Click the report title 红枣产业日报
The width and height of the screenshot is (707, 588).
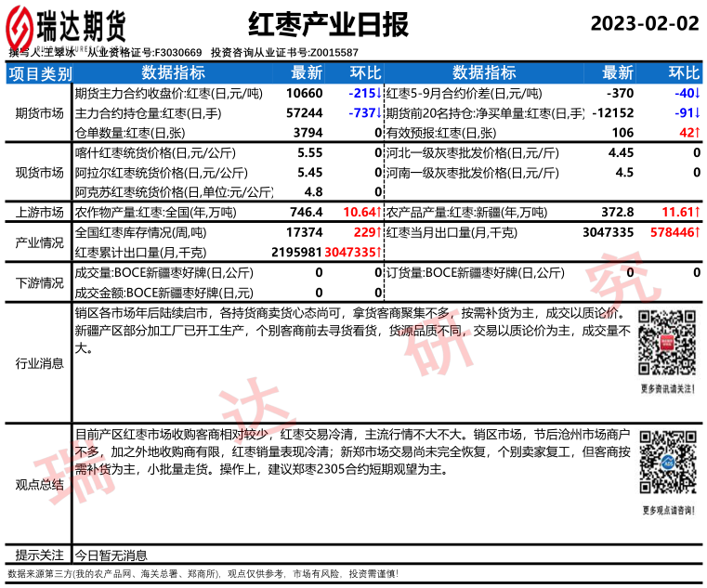[x=328, y=25]
